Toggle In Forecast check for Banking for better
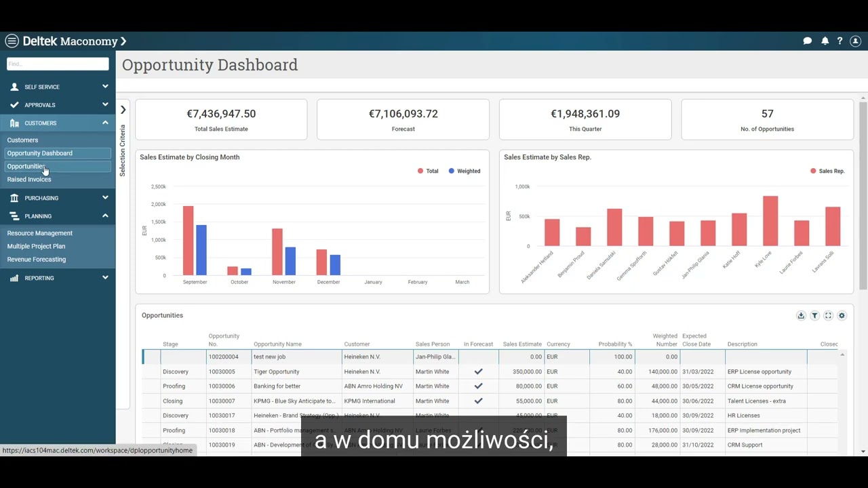 [478, 386]
